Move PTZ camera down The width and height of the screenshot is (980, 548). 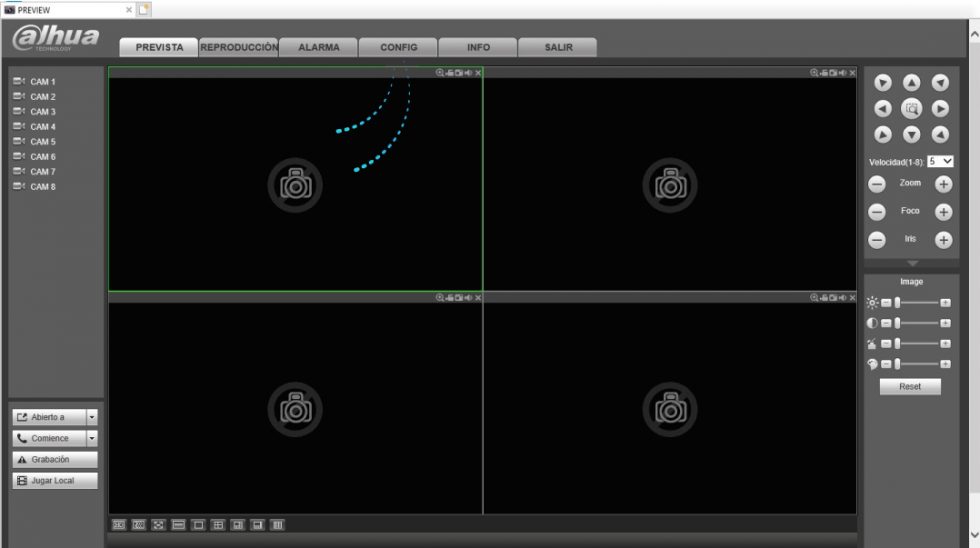[x=911, y=134]
